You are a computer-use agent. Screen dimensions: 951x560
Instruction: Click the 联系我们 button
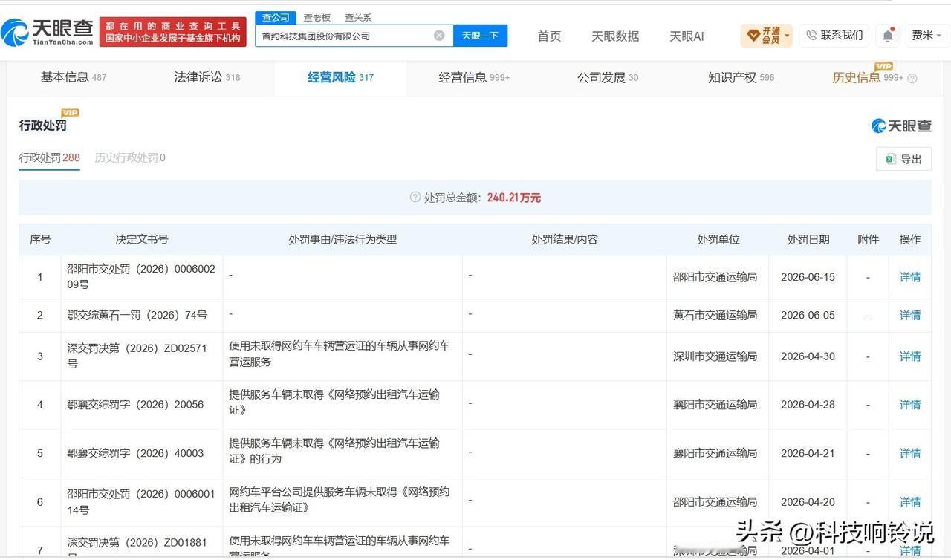[x=834, y=35]
